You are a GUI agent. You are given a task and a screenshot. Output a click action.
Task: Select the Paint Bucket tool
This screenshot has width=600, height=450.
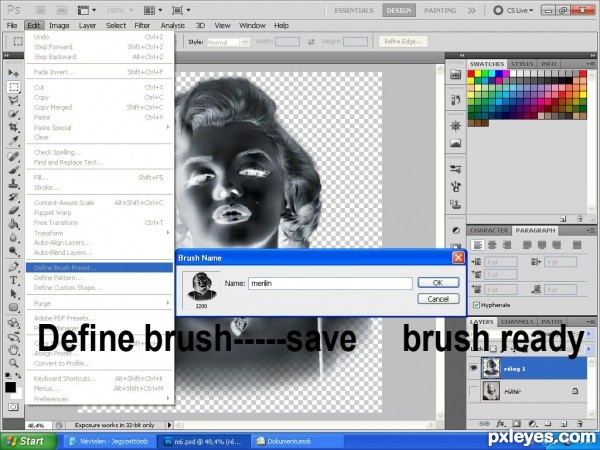(x=13, y=224)
